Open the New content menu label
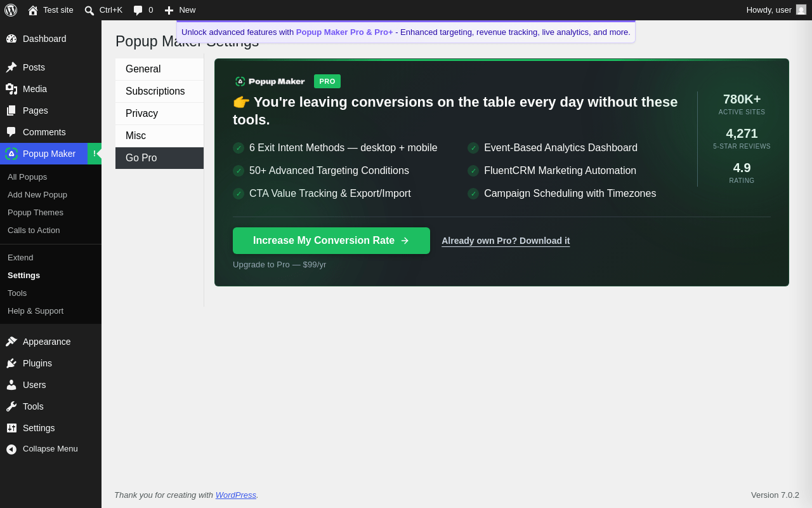 click(x=187, y=10)
